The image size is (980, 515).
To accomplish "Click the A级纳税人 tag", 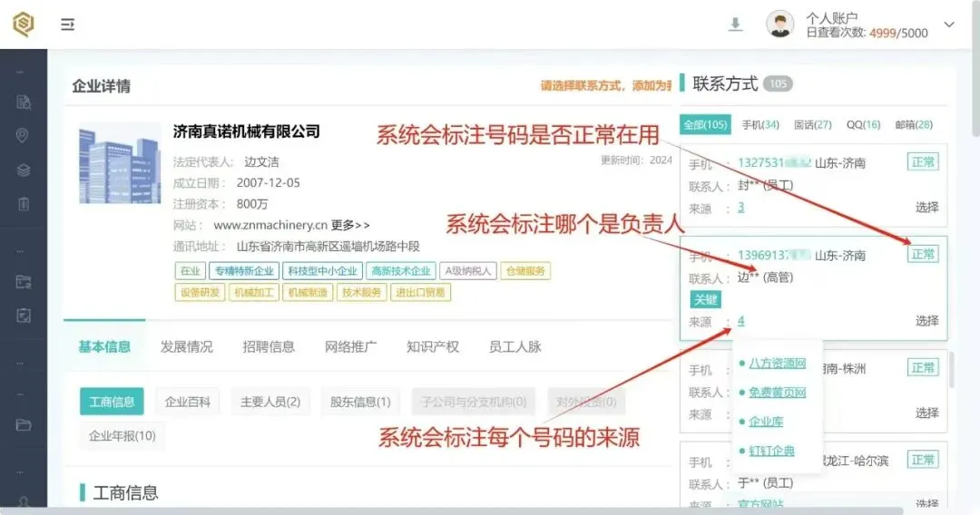I will 468,271.
